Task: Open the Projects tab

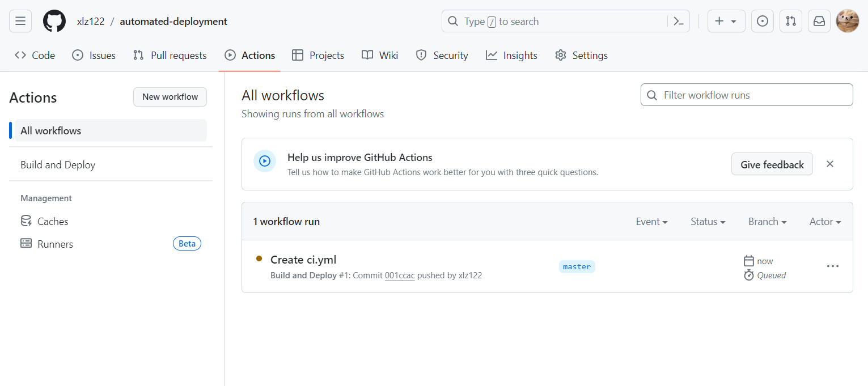Action: pyautogui.click(x=318, y=56)
